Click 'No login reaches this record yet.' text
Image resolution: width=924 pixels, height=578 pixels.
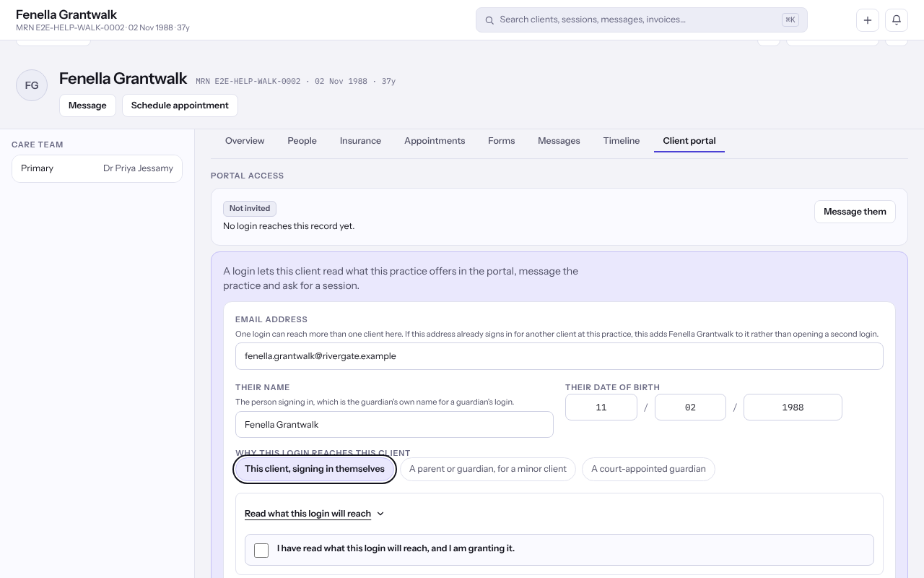pyautogui.click(x=289, y=226)
